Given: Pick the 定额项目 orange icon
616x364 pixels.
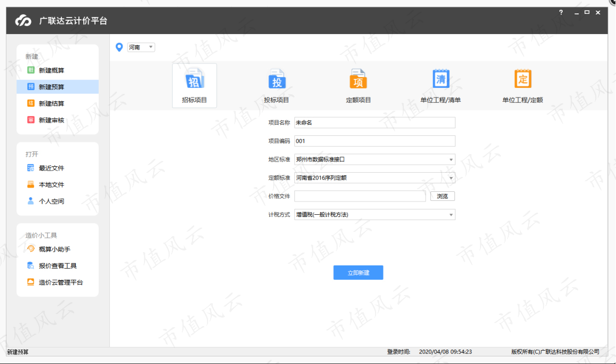Looking at the screenshot, I should click(x=358, y=79).
